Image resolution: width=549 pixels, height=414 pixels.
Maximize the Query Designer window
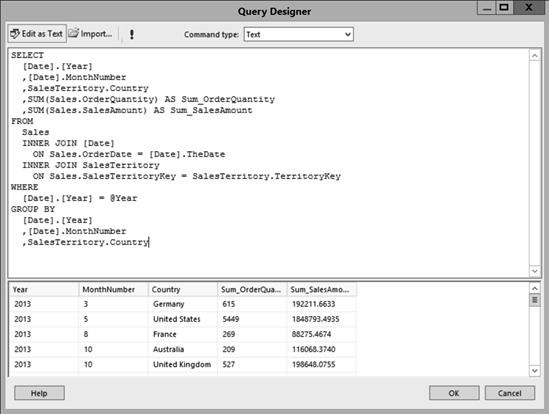coord(504,8)
